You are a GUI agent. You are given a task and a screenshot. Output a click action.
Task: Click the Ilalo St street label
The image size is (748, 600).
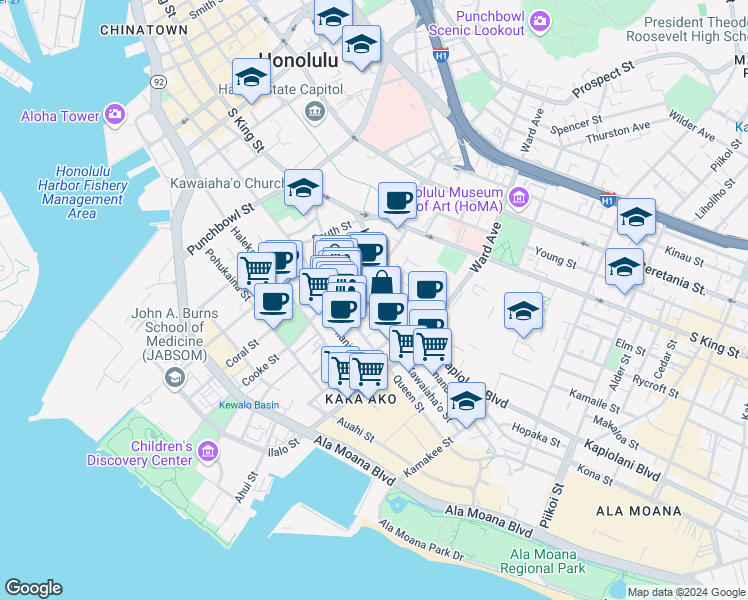284,448
